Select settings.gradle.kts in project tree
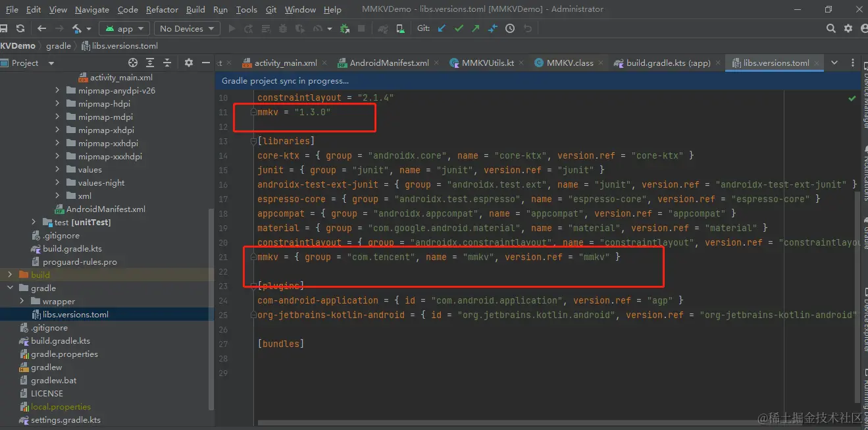The image size is (868, 430). tap(65, 419)
